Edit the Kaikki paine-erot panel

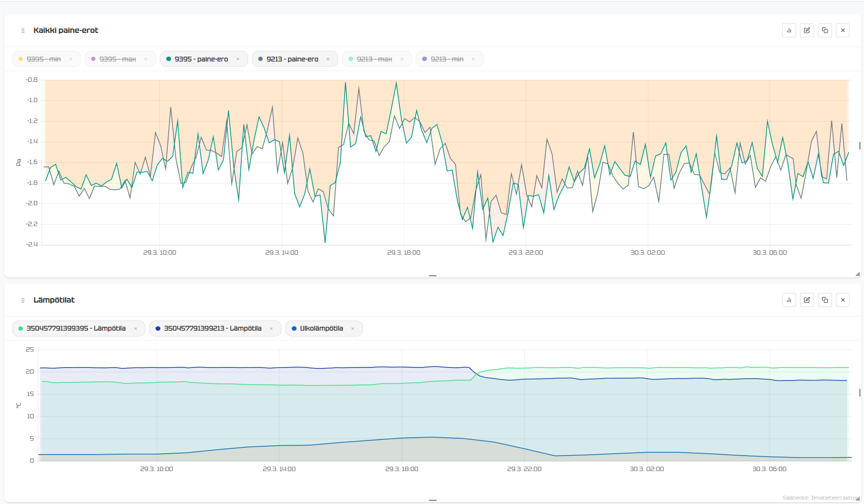(x=807, y=30)
